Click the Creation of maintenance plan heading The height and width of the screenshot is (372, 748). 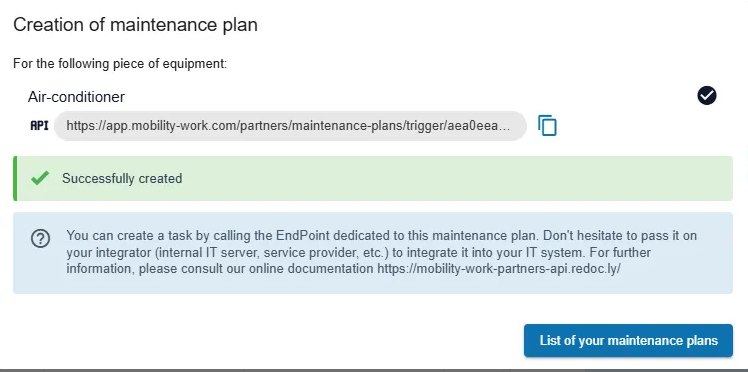pyautogui.click(x=135, y=25)
